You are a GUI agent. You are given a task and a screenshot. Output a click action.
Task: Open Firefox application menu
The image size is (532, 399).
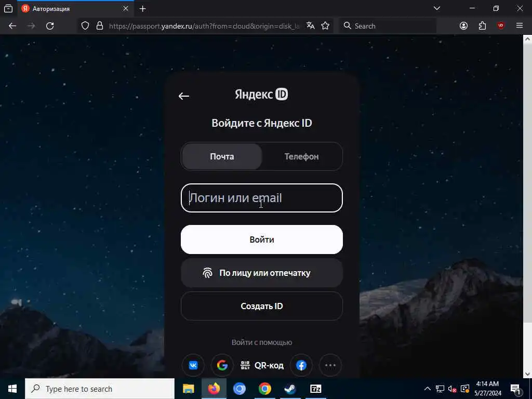[x=520, y=26]
